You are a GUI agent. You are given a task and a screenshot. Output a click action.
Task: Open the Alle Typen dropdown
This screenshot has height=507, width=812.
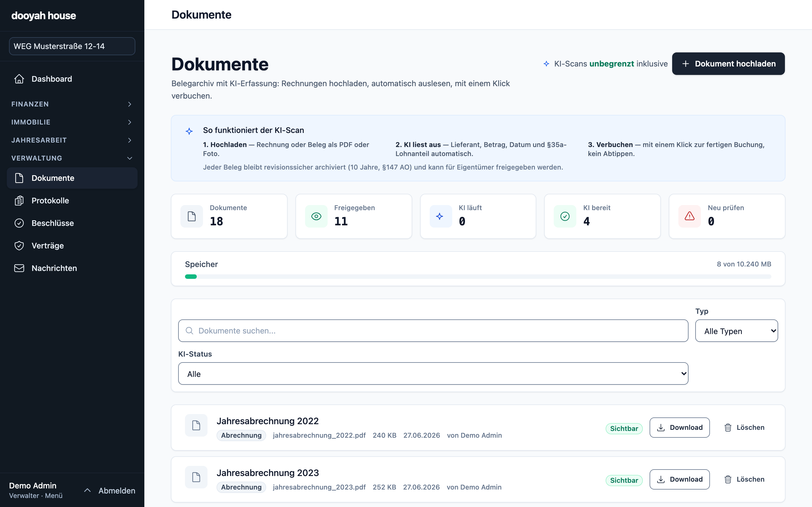tap(736, 331)
